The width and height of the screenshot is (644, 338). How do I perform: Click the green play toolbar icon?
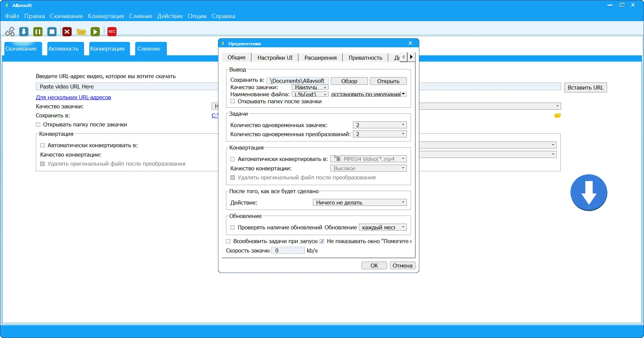95,32
